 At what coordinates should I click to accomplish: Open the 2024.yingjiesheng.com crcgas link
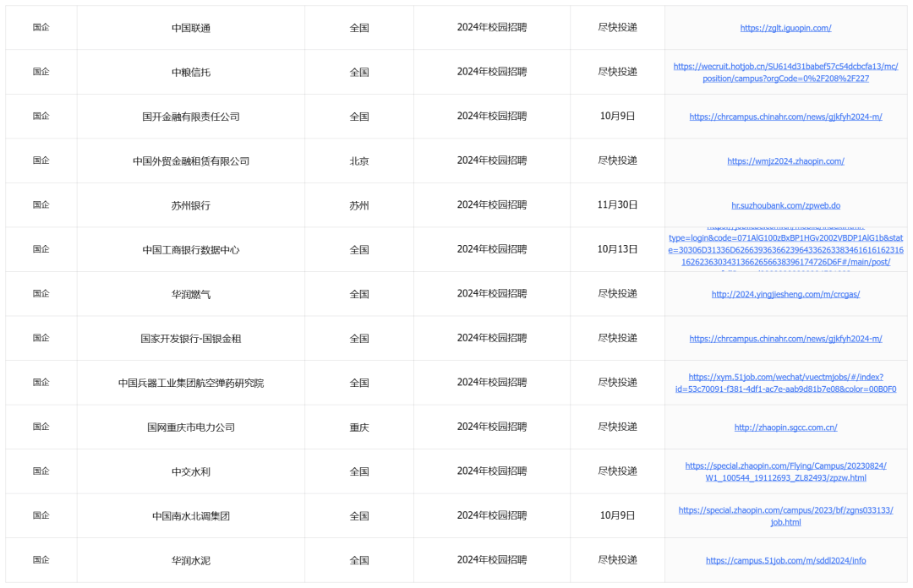(x=785, y=294)
